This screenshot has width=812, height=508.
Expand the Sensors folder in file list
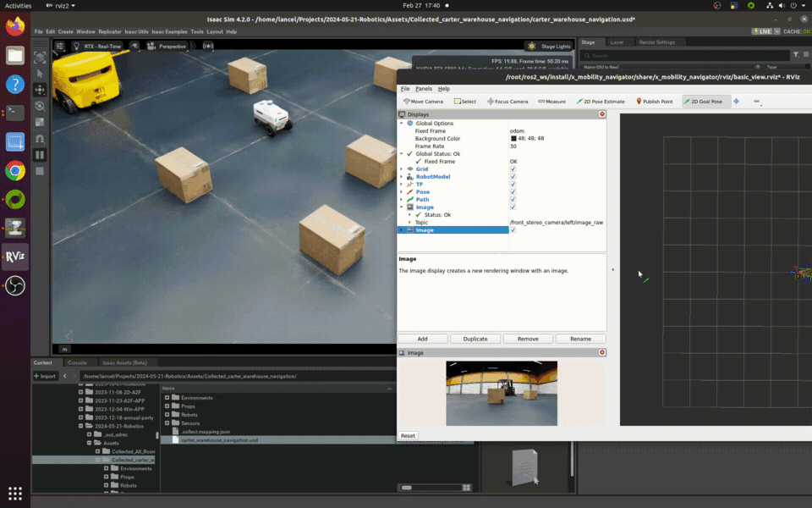(167, 423)
